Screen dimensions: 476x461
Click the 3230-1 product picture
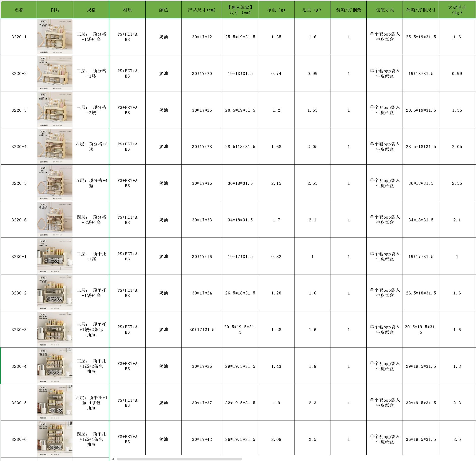[55, 256]
